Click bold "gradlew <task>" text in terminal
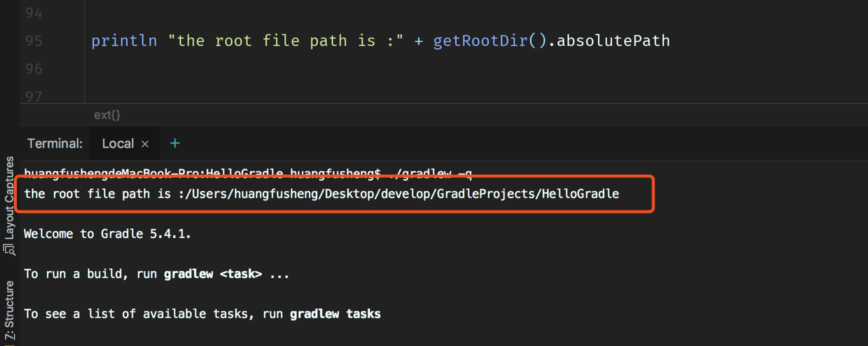This screenshot has height=346, width=868. point(213,274)
